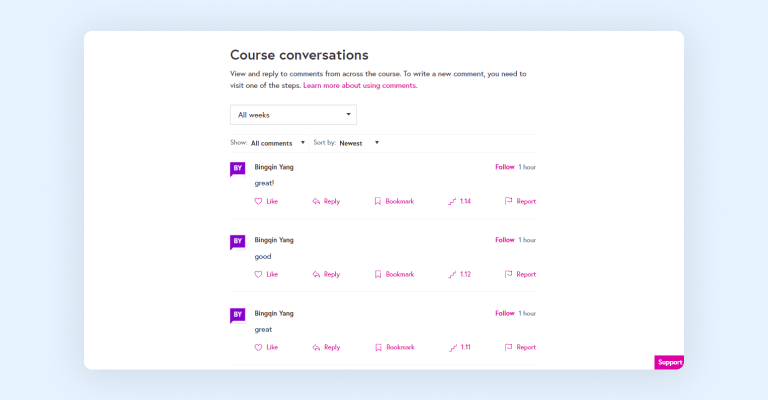Click the step 1.11 stairs icon
Screen dimensions: 768x400
452,347
